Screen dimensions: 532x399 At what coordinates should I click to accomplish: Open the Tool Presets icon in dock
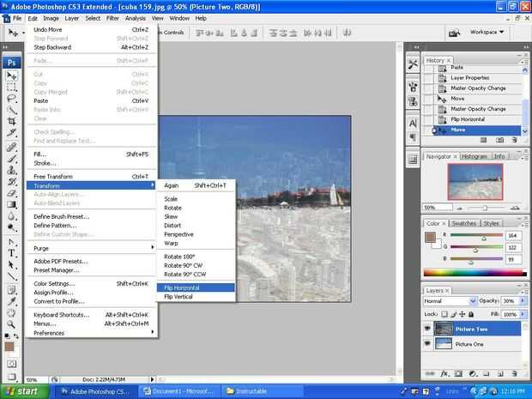pyautogui.click(x=413, y=64)
